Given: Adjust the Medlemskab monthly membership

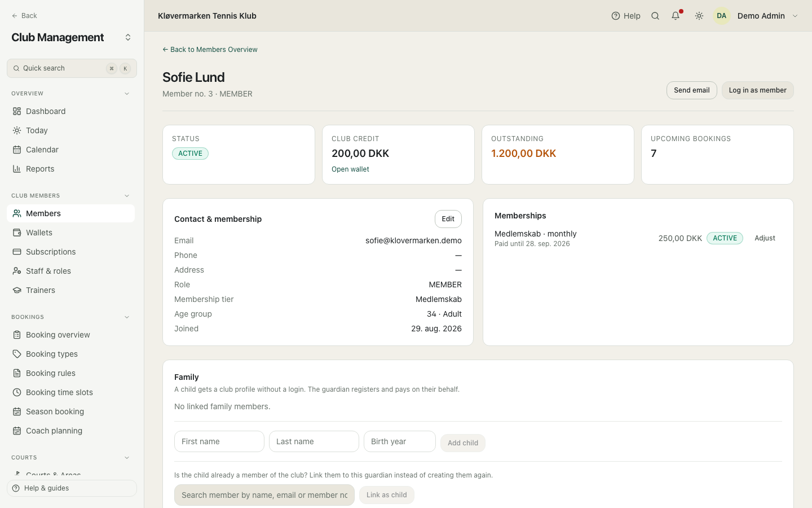Looking at the screenshot, I should pyautogui.click(x=765, y=238).
